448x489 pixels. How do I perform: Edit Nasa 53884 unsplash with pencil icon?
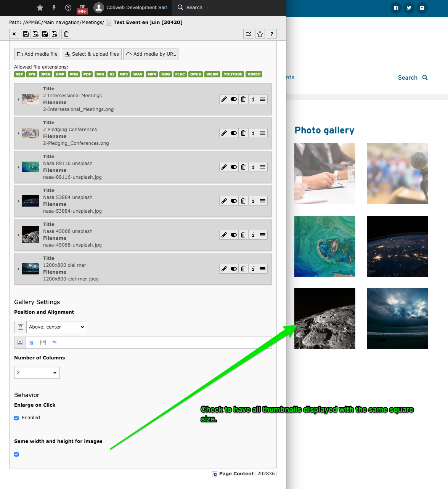(x=224, y=201)
